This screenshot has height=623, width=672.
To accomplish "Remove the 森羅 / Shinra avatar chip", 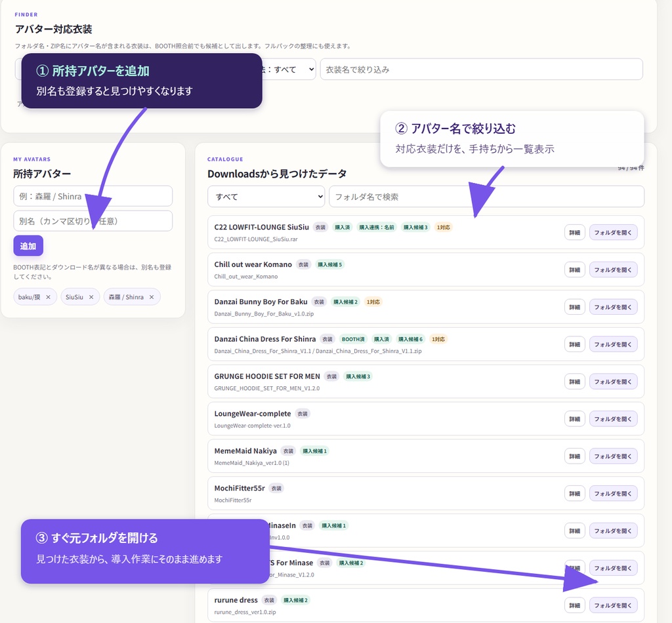I will click(152, 297).
